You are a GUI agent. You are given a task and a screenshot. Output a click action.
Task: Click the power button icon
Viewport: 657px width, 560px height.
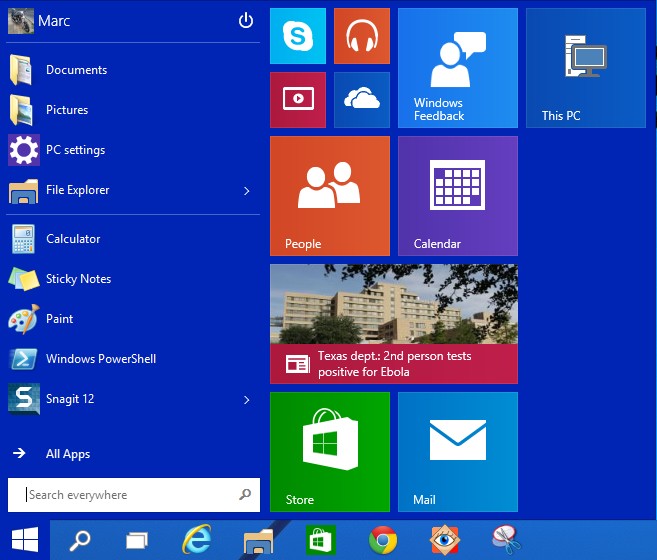[x=246, y=21]
